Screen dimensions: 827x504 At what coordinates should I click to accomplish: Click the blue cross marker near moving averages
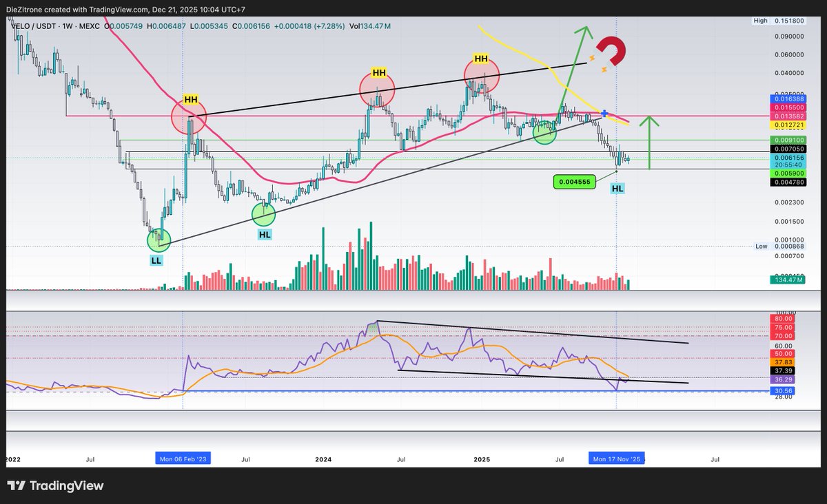604,113
